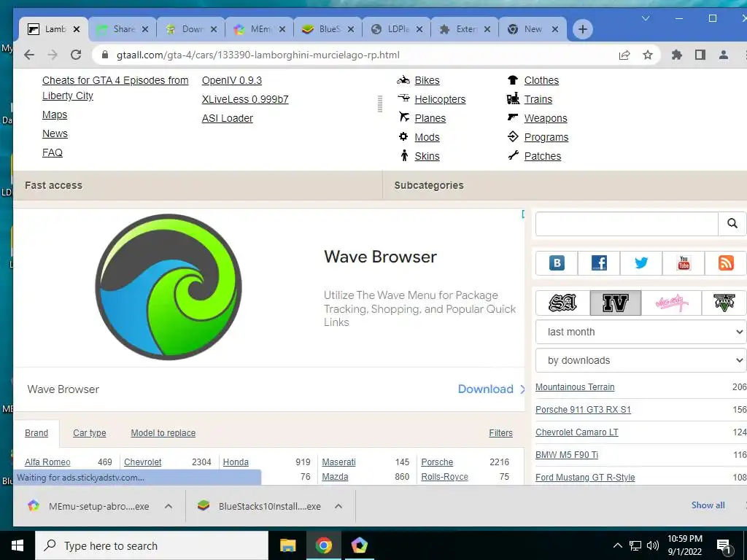Close the Lamborghini browser tab
This screenshot has width=747, height=560.
(76, 29)
